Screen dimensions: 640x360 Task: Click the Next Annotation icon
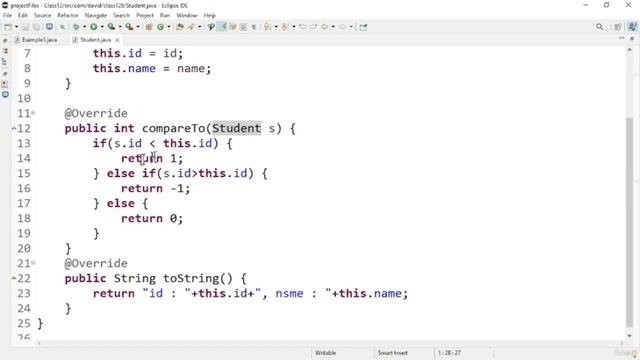pos(267,27)
